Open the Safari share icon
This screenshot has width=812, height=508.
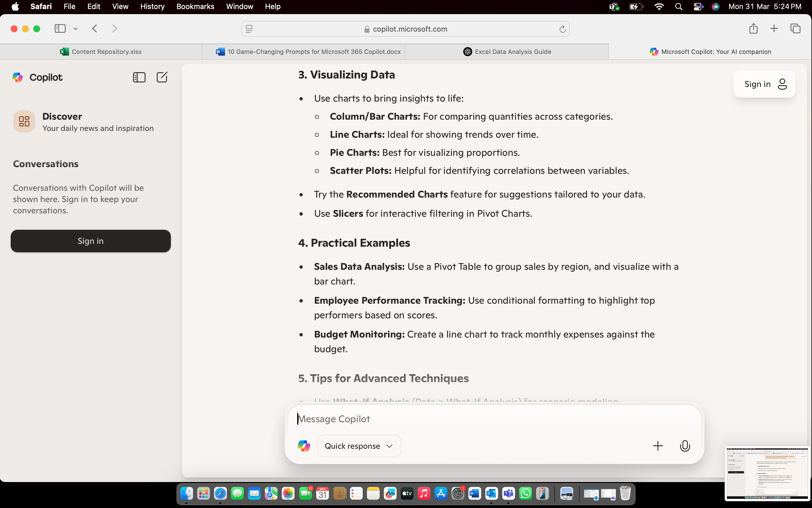753,29
